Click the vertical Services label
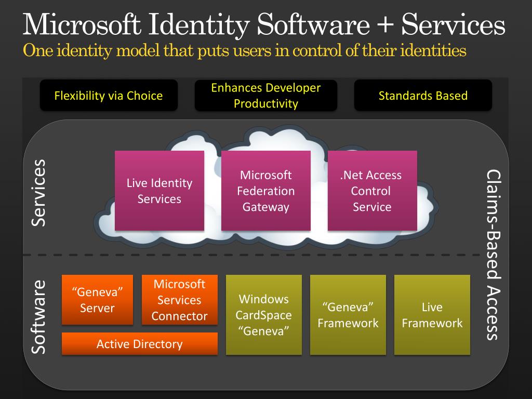Screen dimensions: 532x399 coord(38,193)
